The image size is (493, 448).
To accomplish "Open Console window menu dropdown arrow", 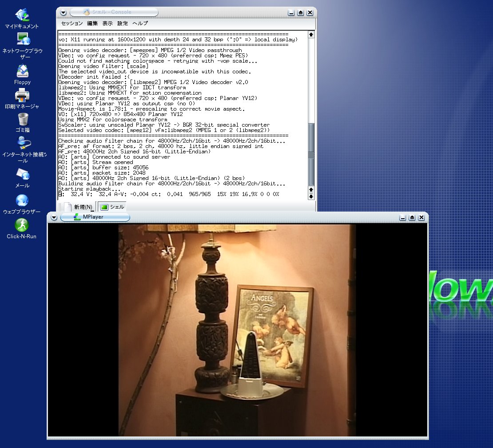I will [x=63, y=12].
